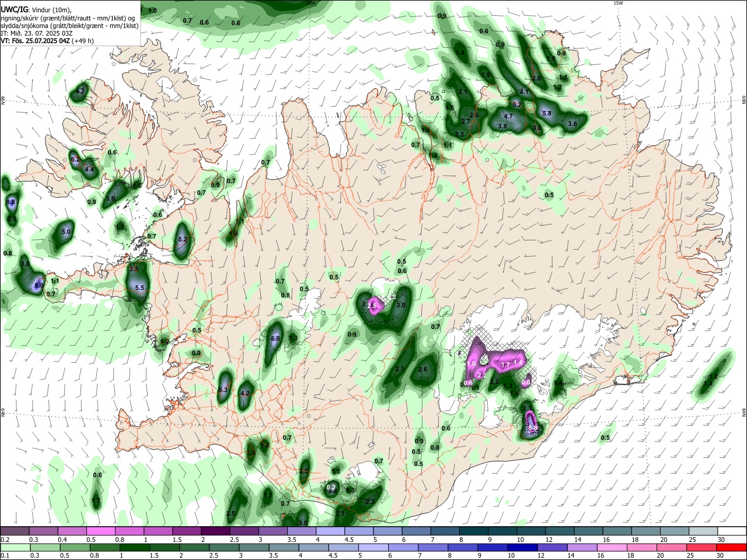
Task: Click the 'IT: Mið. 23. 07. 2025 03Z' line
Action: 36,33
